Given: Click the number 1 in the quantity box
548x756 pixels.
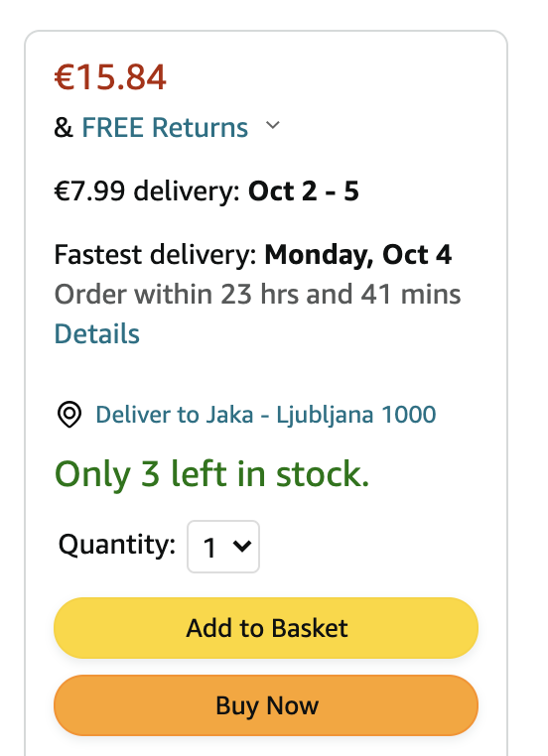Looking at the screenshot, I should (x=209, y=549).
